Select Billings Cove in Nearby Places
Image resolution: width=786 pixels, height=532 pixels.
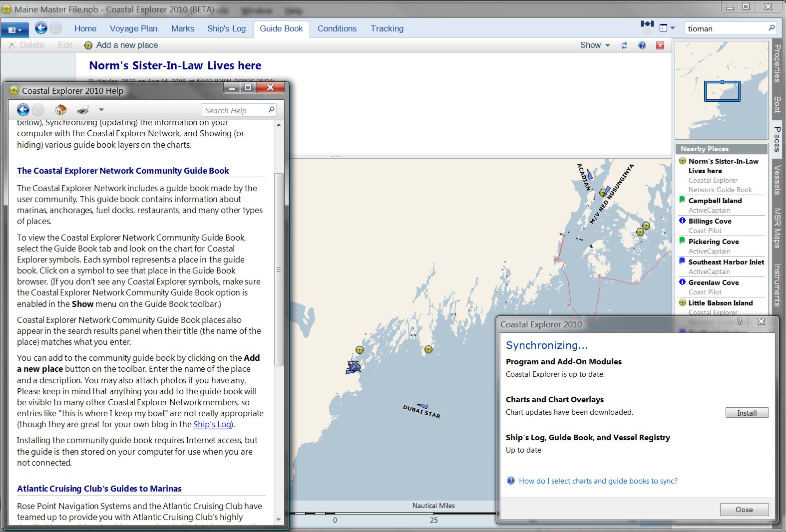point(722,226)
